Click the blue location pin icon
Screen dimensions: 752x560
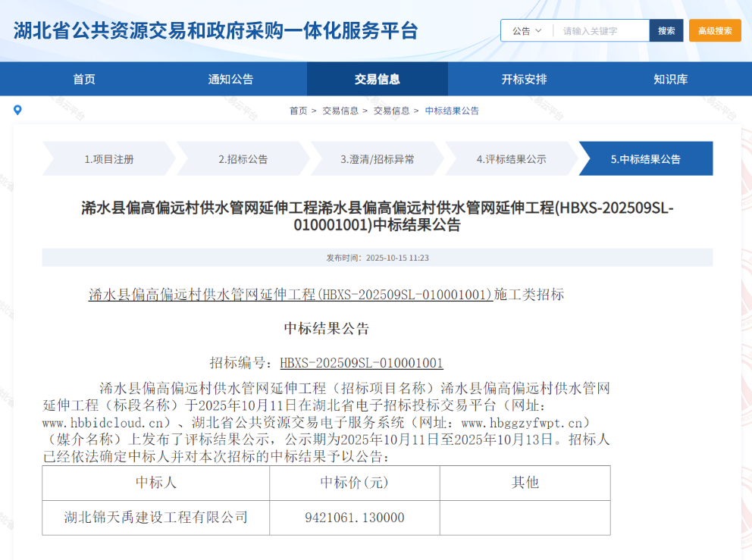coord(17,110)
